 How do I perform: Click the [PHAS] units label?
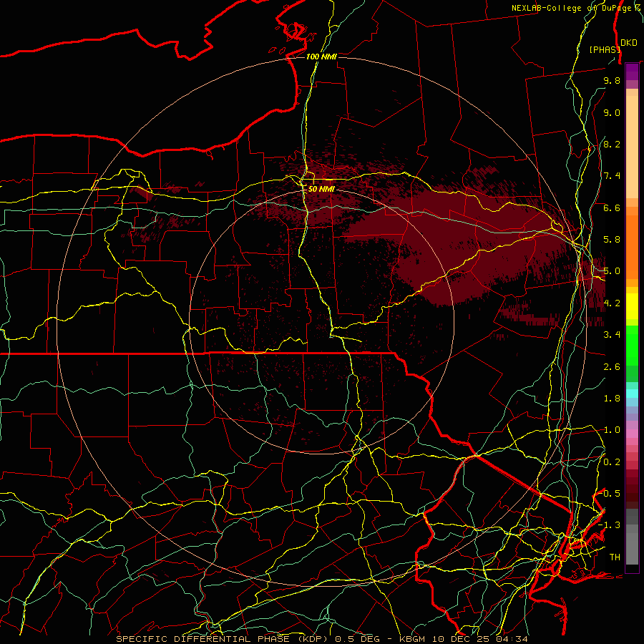click(x=605, y=49)
